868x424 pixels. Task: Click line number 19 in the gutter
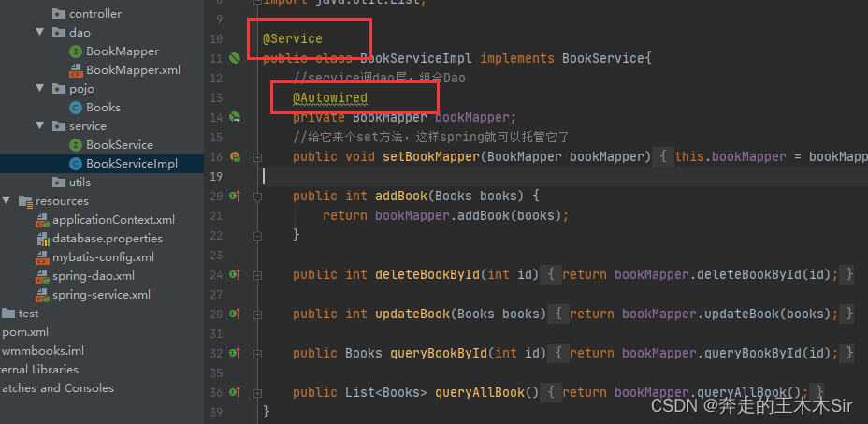click(x=215, y=177)
